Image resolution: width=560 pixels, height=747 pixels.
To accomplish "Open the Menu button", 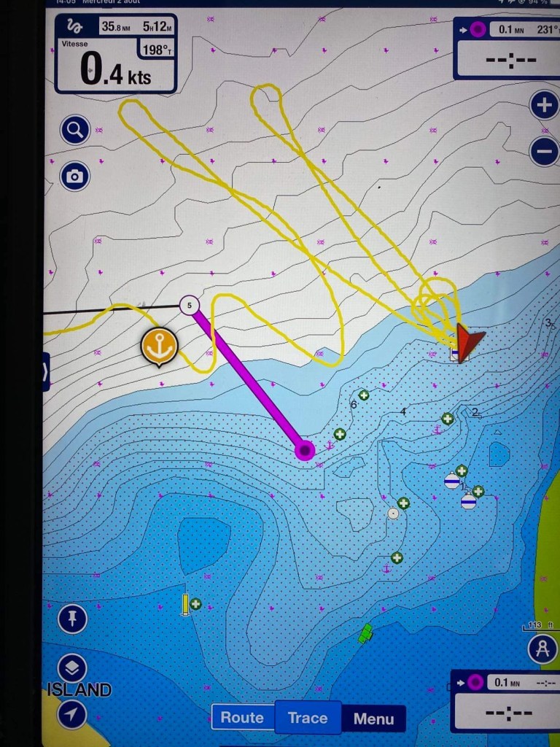I will (373, 719).
